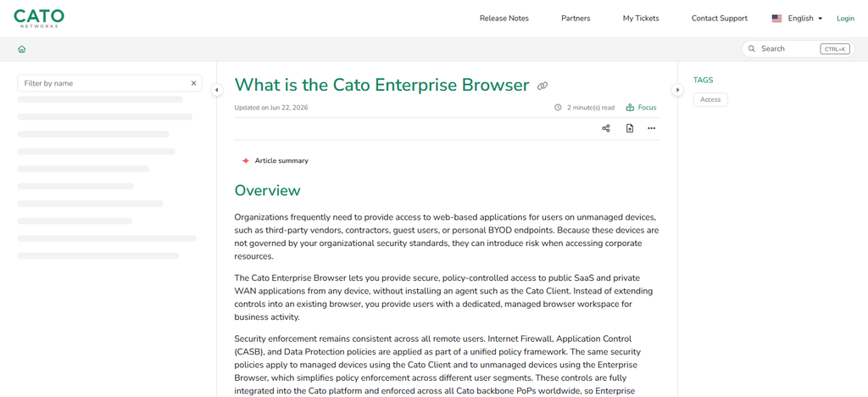Click the '2 minute(s) read' text
Image resolution: width=868 pixels, height=397 pixels.
tap(591, 108)
